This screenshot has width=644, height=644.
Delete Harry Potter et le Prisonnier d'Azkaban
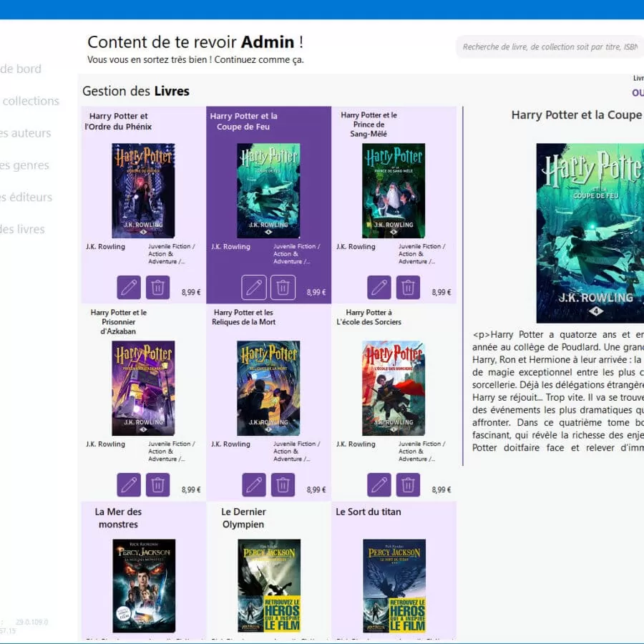(157, 484)
